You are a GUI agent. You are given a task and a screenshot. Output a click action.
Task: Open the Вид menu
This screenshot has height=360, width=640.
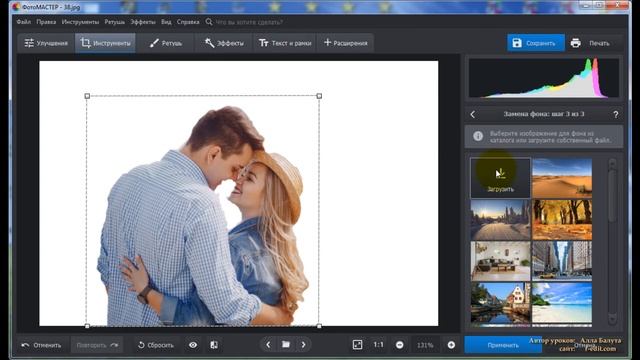166,22
